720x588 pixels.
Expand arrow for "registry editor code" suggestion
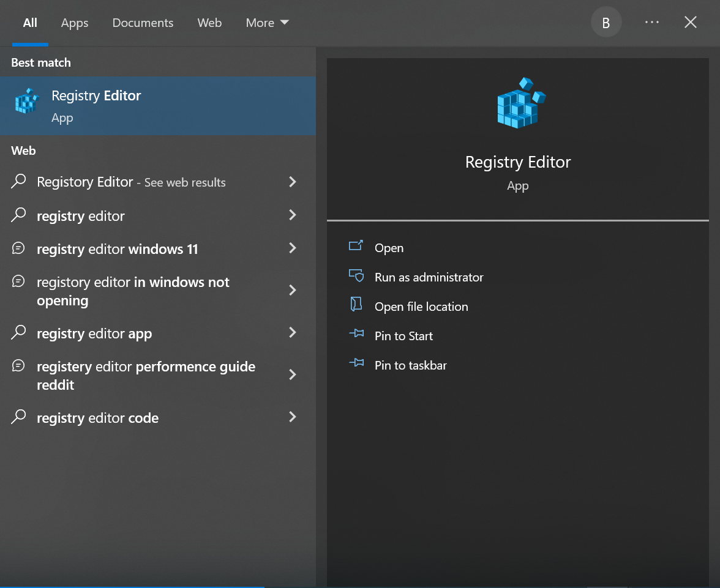pos(293,417)
